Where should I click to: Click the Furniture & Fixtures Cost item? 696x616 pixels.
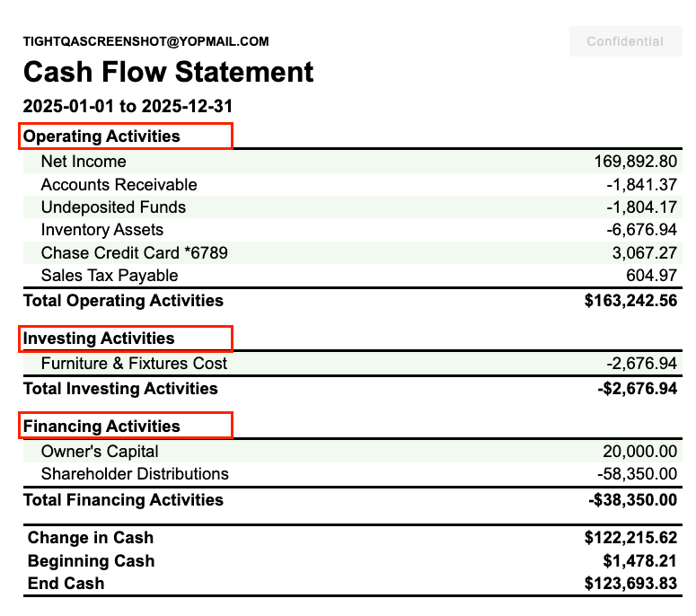[134, 364]
